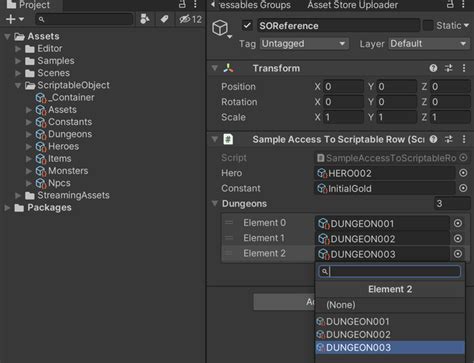Open the Transform presets icon
The width and height of the screenshot is (474, 363).
click(449, 68)
